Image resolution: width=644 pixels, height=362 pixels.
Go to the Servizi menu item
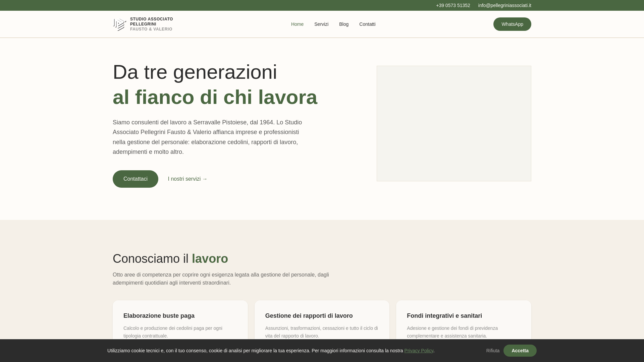[x=321, y=24]
